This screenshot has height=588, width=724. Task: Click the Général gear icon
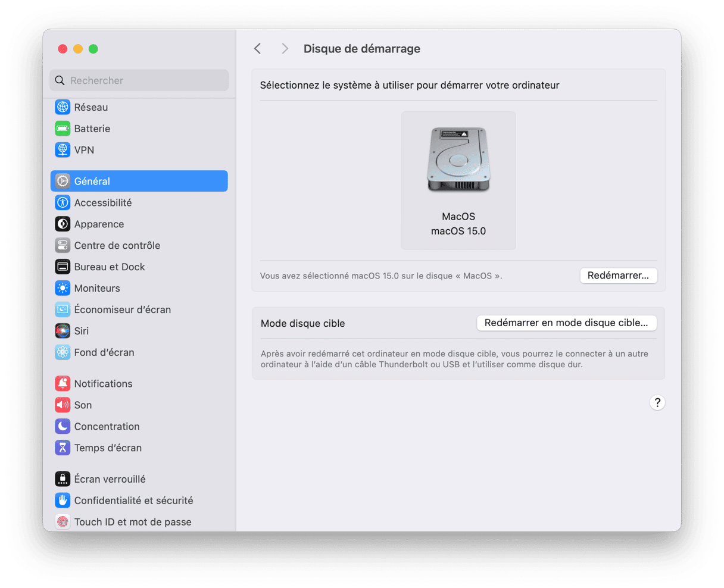point(63,181)
